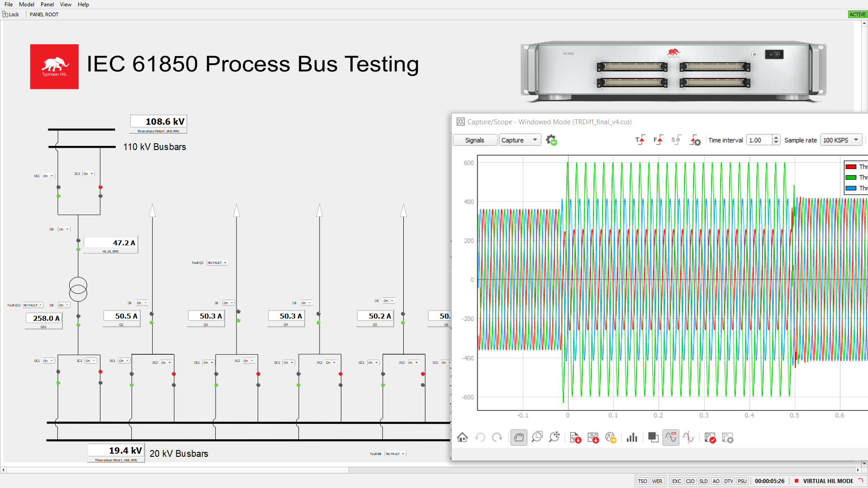Toggle the Lock control in the panel toolbar
The width and height of the screenshot is (868, 488).
tap(11, 14)
